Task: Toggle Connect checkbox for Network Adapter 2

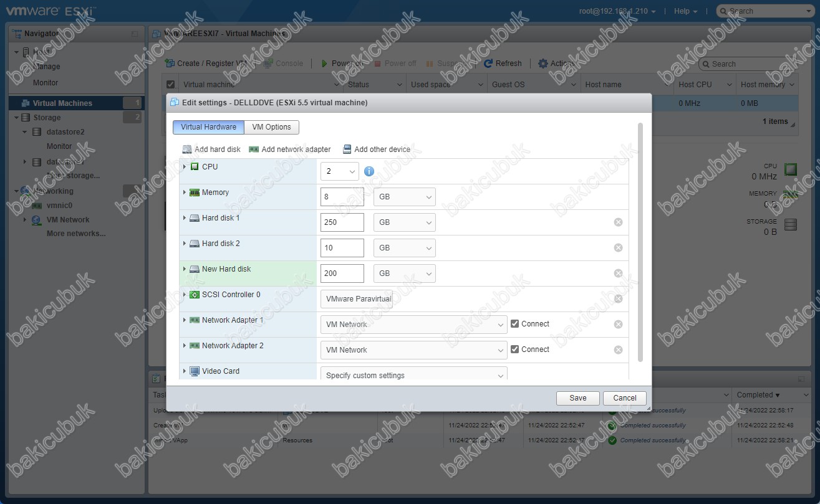Action: click(x=514, y=349)
